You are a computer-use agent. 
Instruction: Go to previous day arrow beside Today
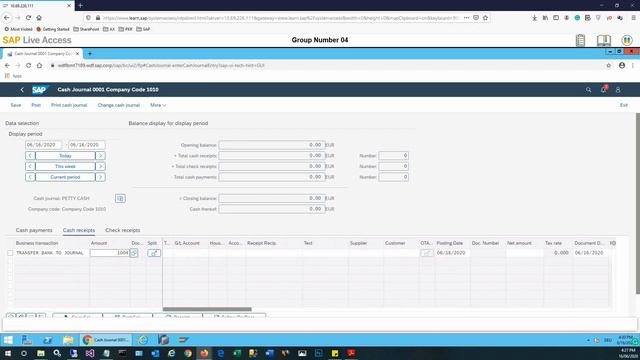30,156
